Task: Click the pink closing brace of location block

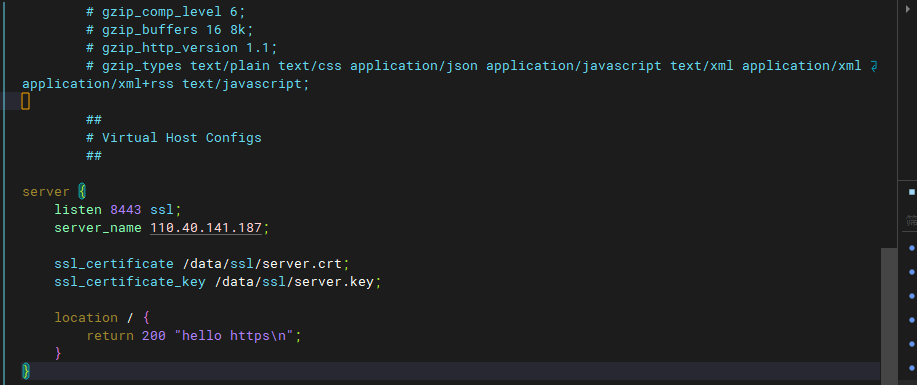Action: click(x=58, y=353)
